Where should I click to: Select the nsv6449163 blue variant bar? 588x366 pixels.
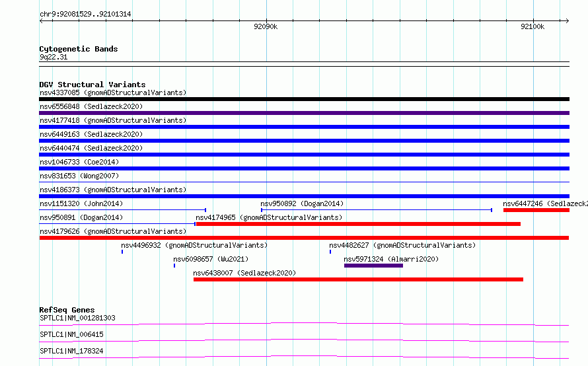tap(304, 141)
